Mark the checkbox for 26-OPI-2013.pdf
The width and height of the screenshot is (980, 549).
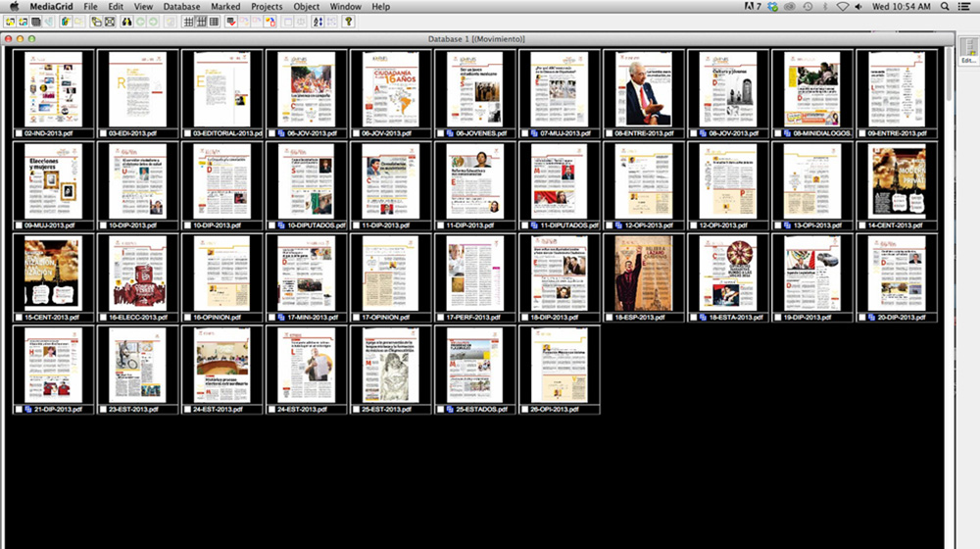[525, 409]
